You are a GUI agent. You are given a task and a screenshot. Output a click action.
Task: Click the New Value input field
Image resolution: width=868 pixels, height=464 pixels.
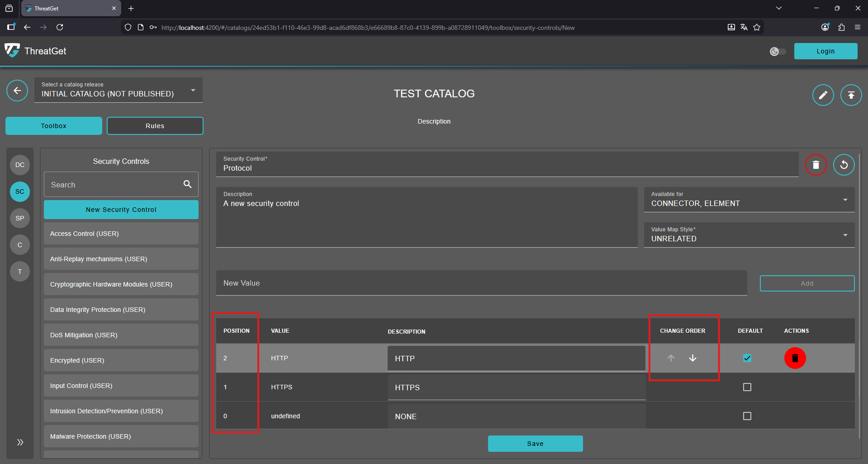pyautogui.click(x=481, y=283)
